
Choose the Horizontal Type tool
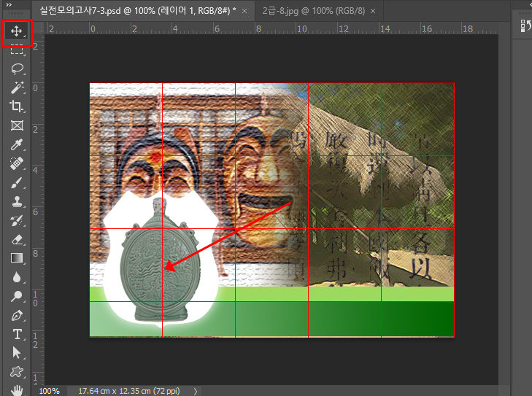(16, 334)
